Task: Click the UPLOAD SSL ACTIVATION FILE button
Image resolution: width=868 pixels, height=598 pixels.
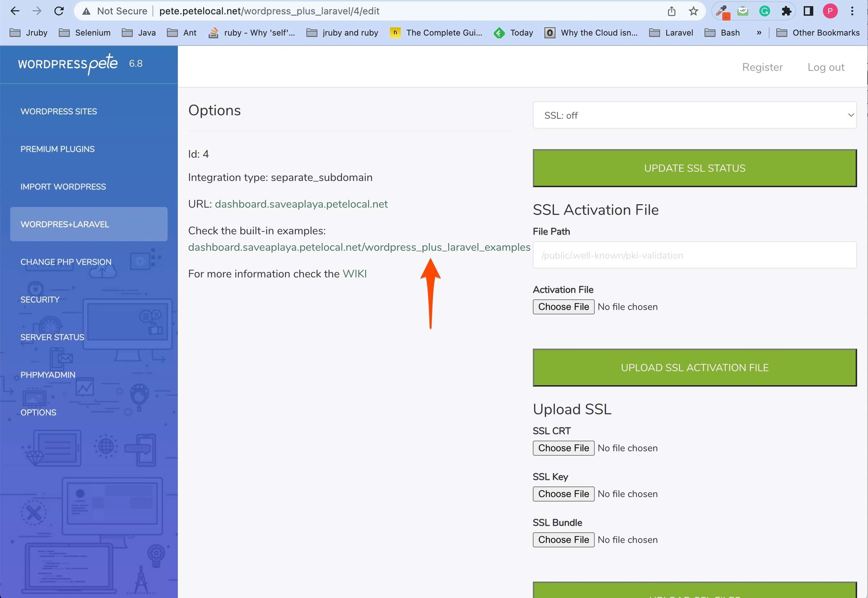Action: coord(694,367)
